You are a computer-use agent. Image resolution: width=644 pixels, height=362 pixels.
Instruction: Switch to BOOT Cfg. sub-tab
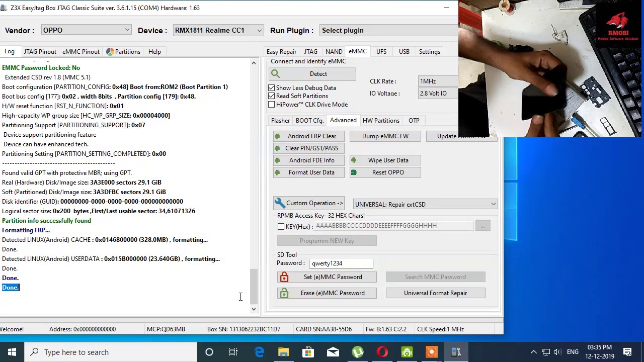pos(309,121)
